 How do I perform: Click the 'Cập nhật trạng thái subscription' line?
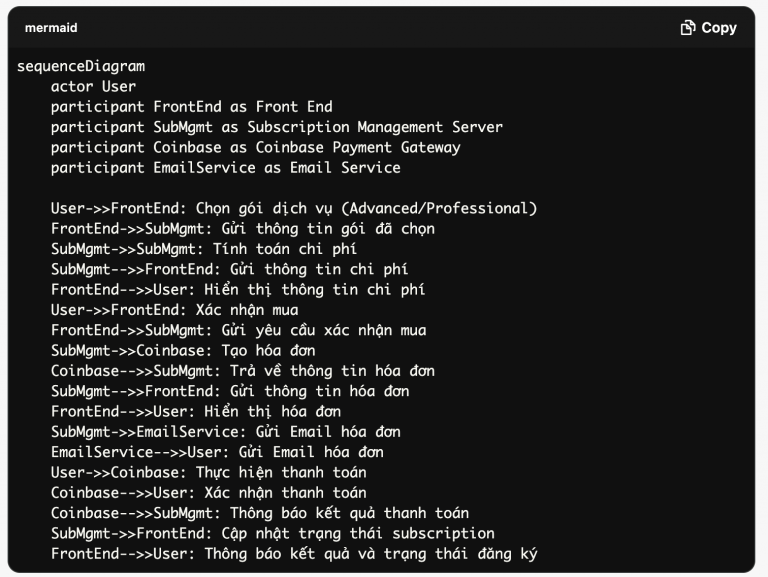(x=273, y=533)
